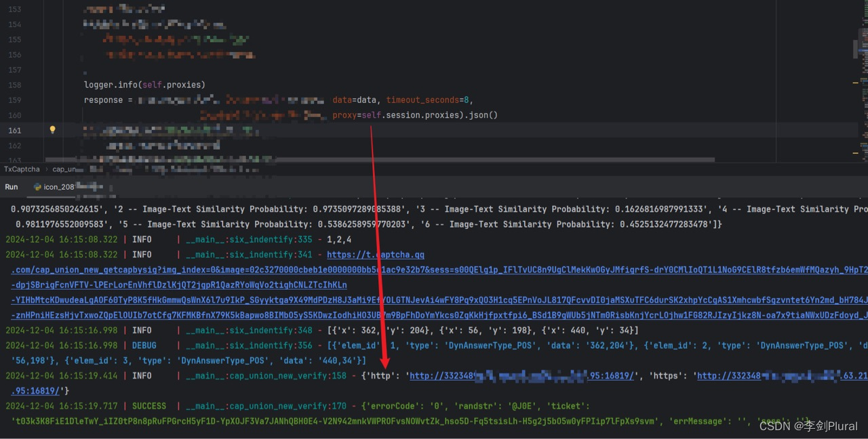Click line number 160 in the gutter
868x439 pixels.
14,115
